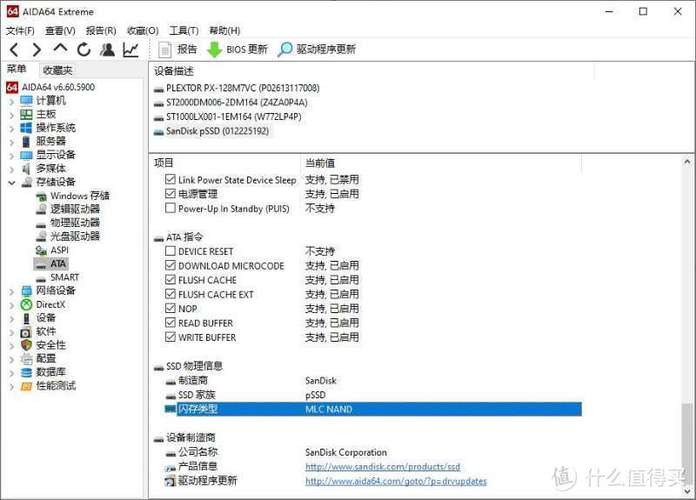Toggle Link Power State Device Sleep checkbox
Image resolution: width=696 pixels, height=500 pixels.
click(x=170, y=179)
